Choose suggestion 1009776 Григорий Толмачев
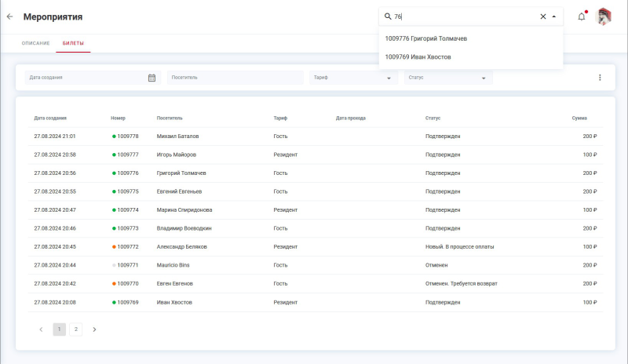628x364 pixels. [425, 38]
